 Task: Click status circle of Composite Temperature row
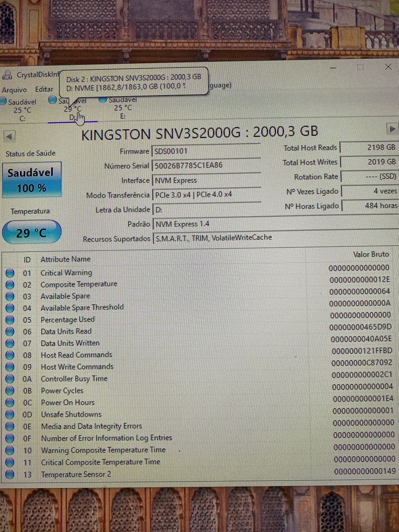[10, 285]
